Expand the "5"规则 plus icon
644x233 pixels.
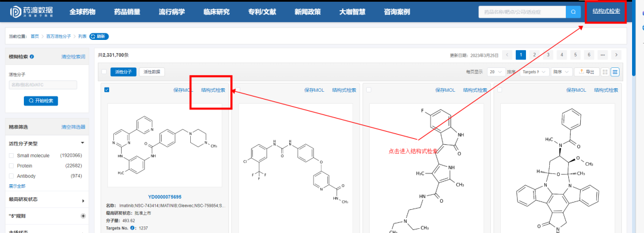[83, 216]
